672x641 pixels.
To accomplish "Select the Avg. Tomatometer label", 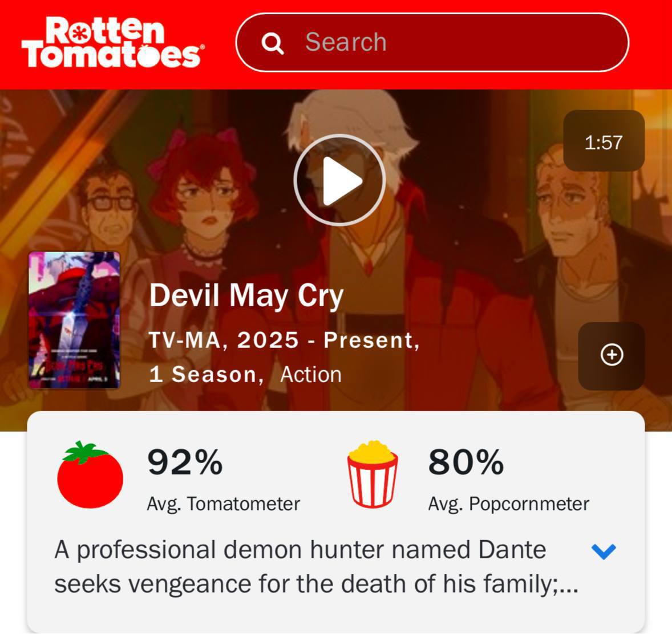I will [223, 504].
